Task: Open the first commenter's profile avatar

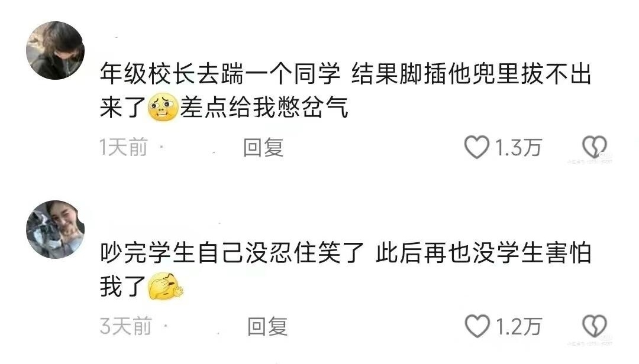Action: point(56,50)
